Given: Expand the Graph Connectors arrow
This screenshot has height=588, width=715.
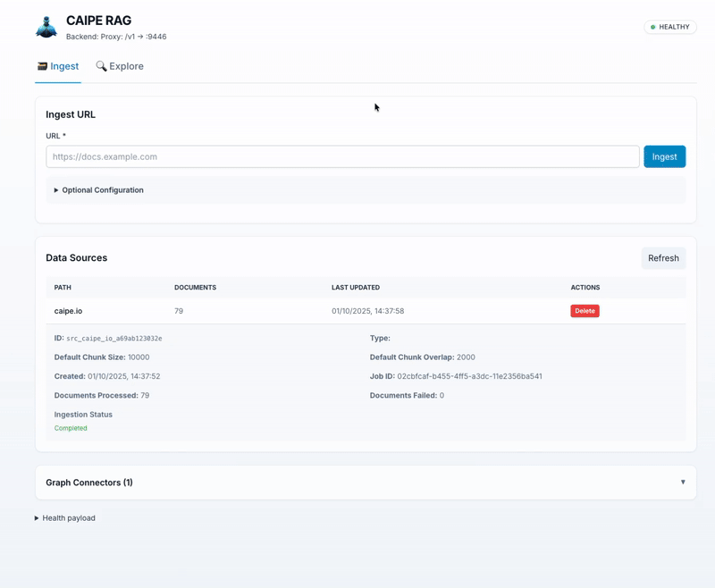Looking at the screenshot, I should pyautogui.click(x=683, y=483).
